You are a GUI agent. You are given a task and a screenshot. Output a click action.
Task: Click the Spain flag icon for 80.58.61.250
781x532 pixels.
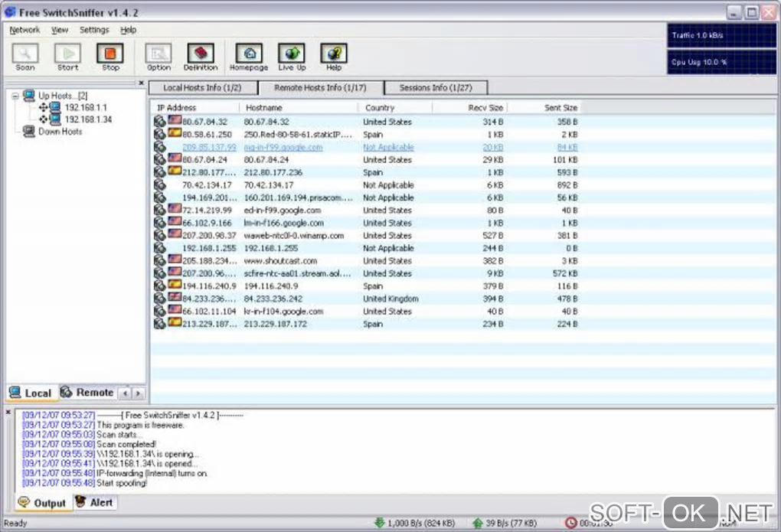175,133
